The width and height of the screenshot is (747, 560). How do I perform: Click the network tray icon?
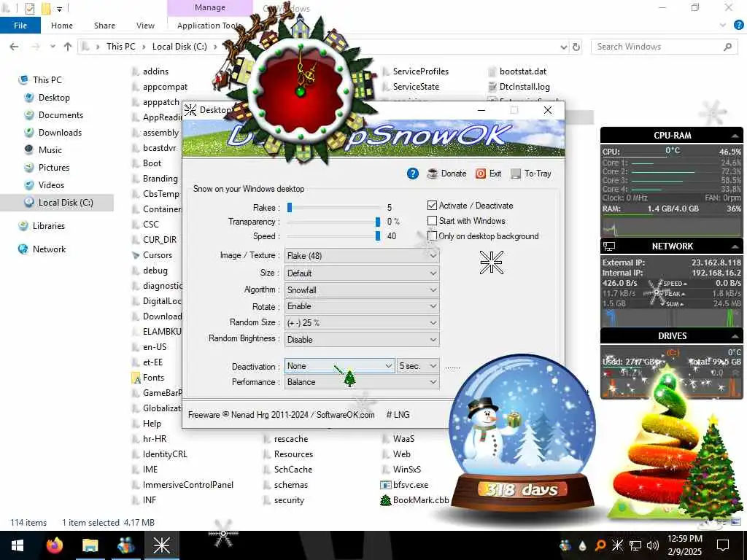tap(635, 545)
